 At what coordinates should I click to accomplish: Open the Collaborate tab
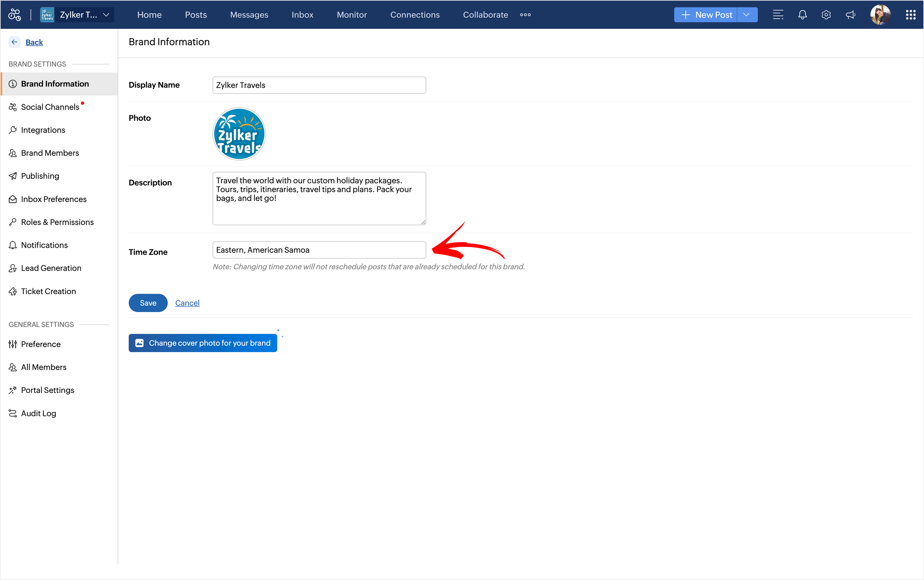pyautogui.click(x=485, y=15)
